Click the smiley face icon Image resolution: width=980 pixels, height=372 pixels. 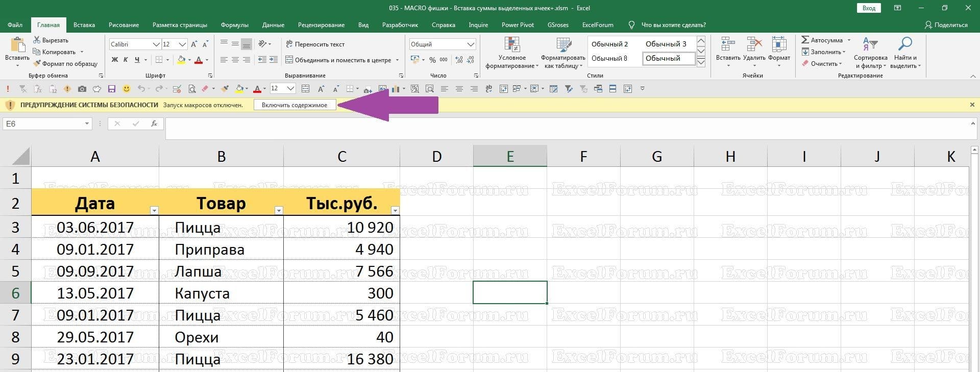(x=127, y=89)
